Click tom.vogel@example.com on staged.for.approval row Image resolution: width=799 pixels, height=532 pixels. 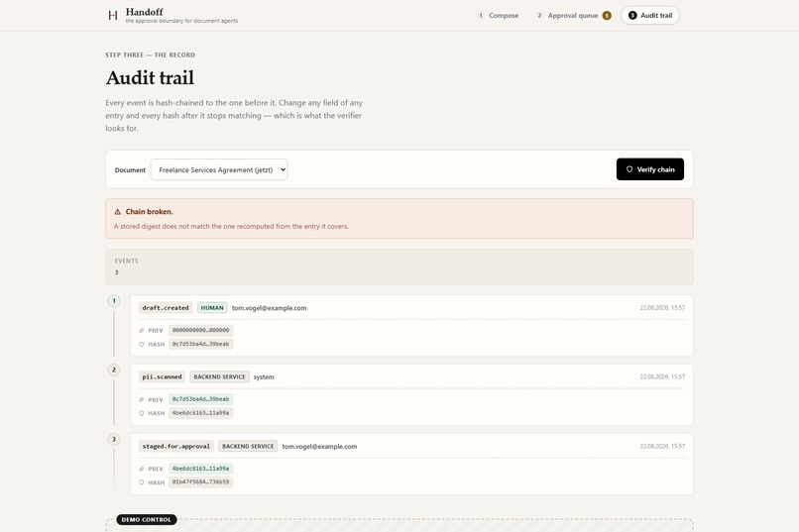(x=319, y=447)
